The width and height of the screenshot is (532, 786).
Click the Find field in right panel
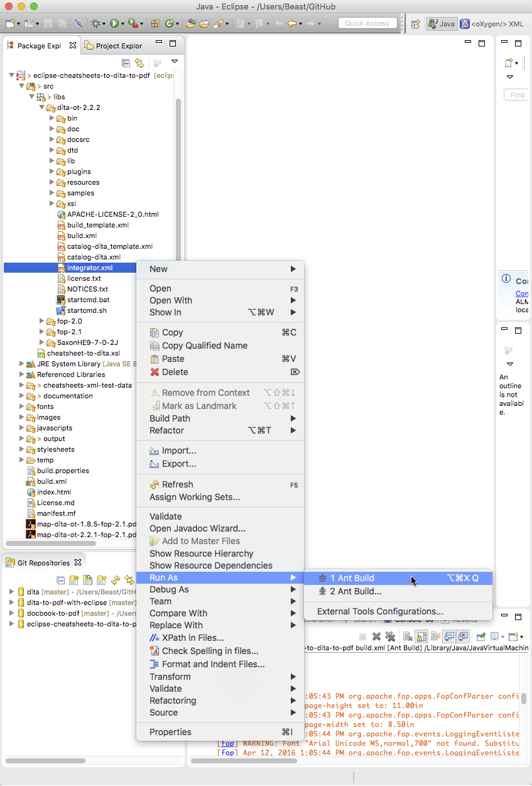coord(517,95)
